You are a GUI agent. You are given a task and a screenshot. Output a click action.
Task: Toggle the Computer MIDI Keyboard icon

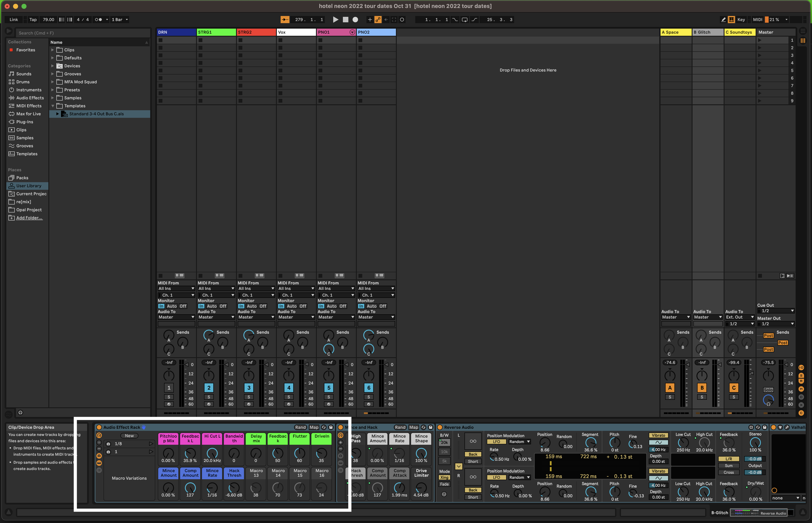[x=731, y=20]
